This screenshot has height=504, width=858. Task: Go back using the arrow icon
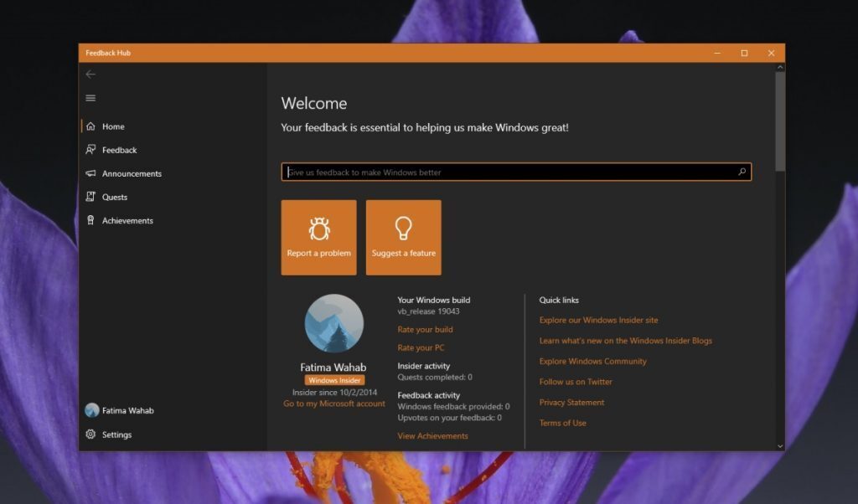[91, 74]
